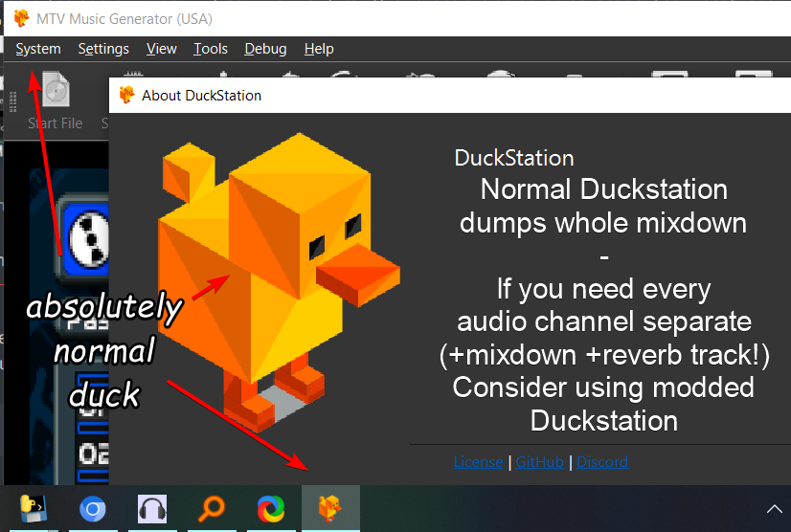Open the Help menu
Viewport: 791px width, 532px height.
[x=319, y=49]
